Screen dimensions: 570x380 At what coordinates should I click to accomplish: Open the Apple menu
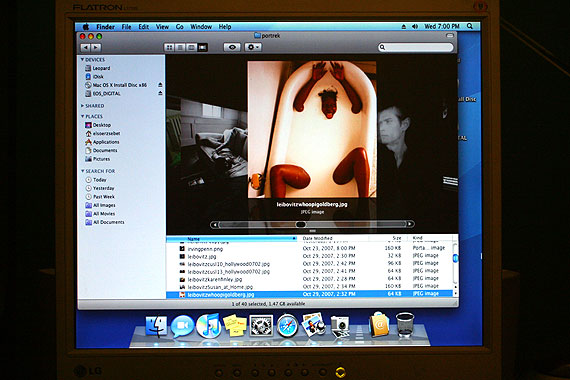[x=86, y=27]
